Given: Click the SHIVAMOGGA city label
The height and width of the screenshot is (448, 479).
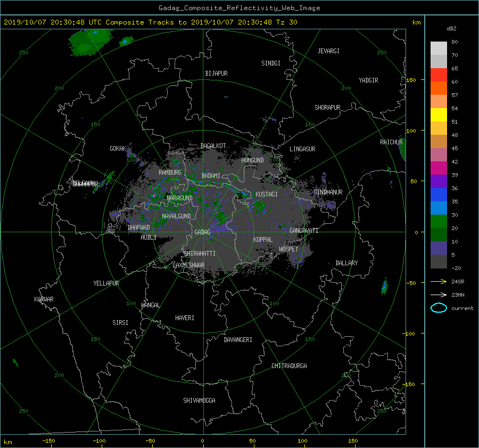Looking at the screenshot, I should coord(199,401).
